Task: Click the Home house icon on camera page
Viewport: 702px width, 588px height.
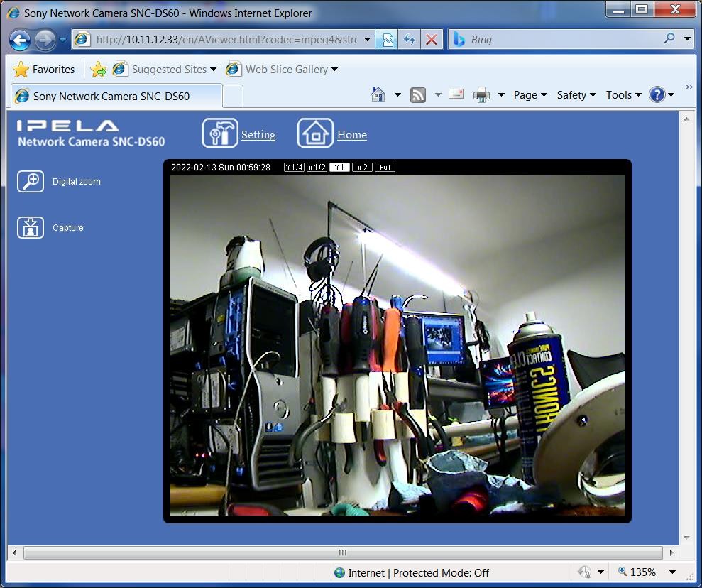Action: click(315, 133)
